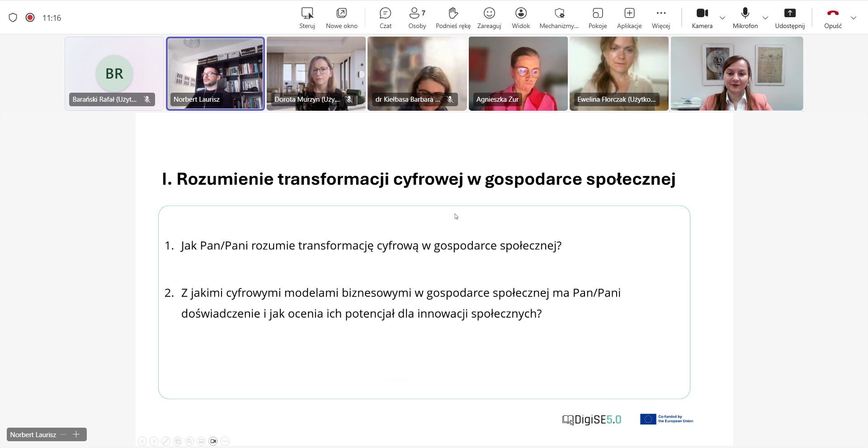Pop out shared content with Nowe okno

(x=342, y=18)
